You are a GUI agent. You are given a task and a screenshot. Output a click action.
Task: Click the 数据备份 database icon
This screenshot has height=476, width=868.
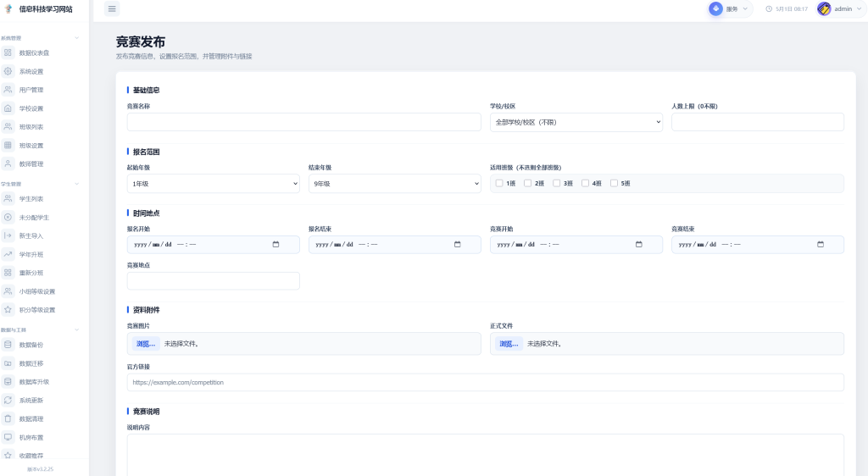pos(8,345)
